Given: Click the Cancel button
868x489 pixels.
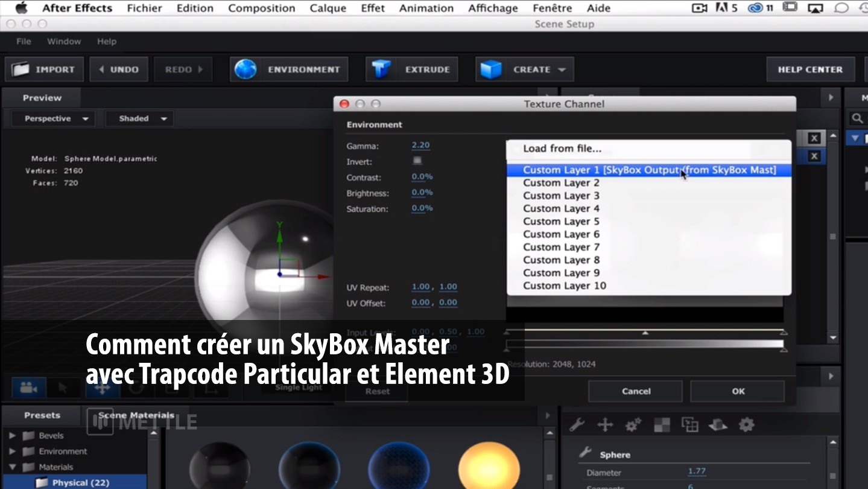Looking at the screenshot, I should pos(636,391).
